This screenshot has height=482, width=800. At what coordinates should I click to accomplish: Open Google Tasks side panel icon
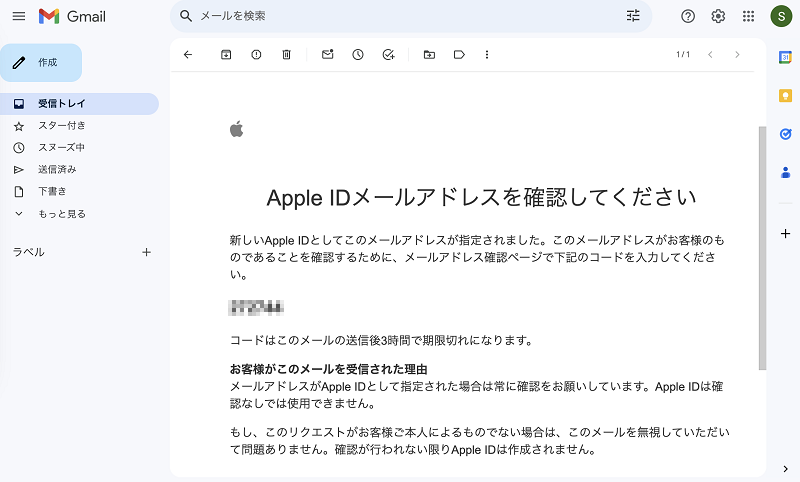(785, 134)
